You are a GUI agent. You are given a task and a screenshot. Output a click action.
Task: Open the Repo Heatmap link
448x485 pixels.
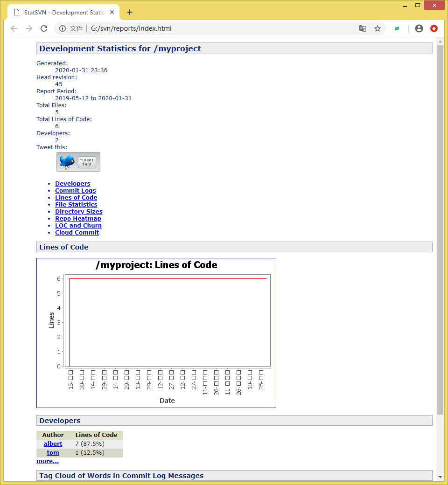78,218
